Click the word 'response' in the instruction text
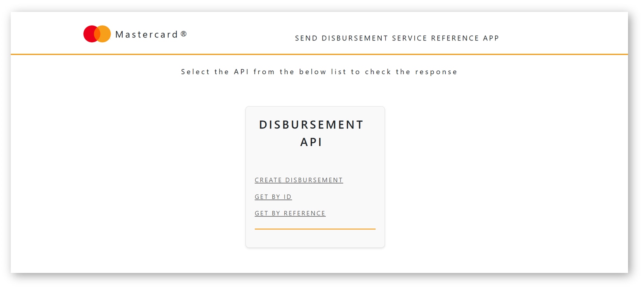The width and height of the screenshot is (644, 290). (436, 72)
